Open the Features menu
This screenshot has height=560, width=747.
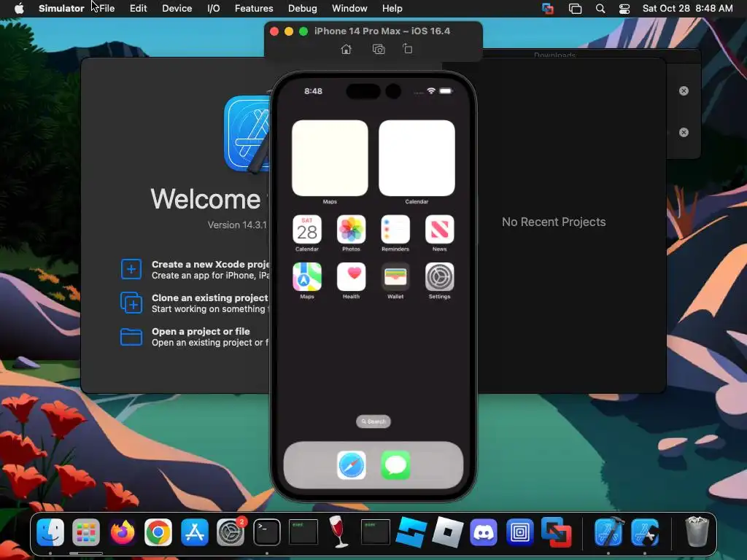click(x=254, y=9)
